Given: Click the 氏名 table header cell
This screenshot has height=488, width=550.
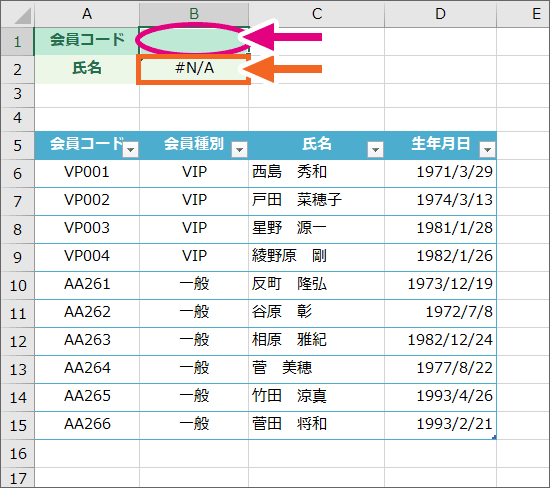Looking at the screenshot, I should (x=317, y=145).
